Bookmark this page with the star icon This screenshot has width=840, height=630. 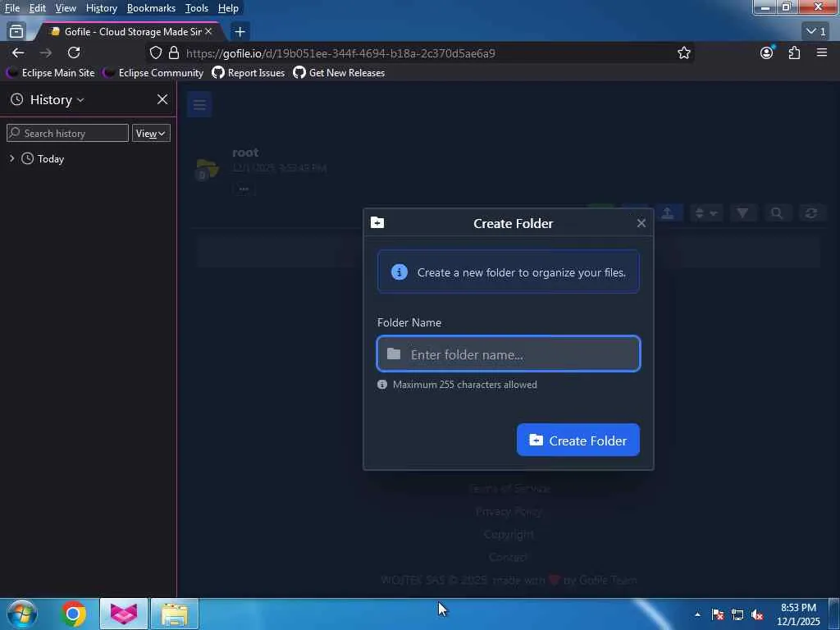(683, 52)
